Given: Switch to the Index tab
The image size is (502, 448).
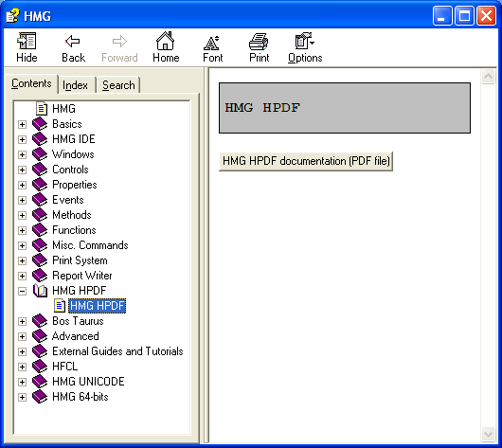Looking at the screenshot, I should click(x=76, y=85).
